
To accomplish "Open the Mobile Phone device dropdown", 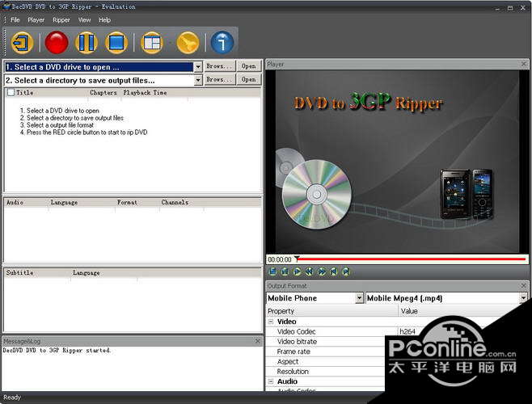I will [359, 298].
